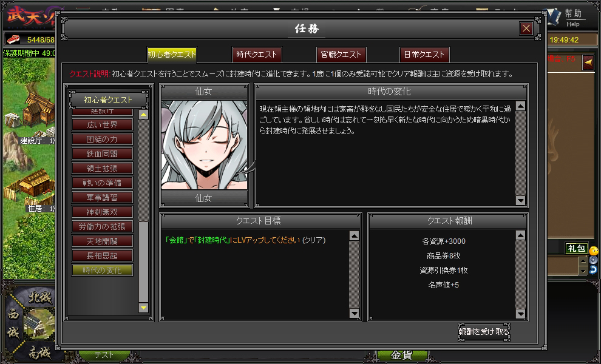601x364 pixels.
Task: Switch to the 時代クエスト tab
Action: [256, 55]
